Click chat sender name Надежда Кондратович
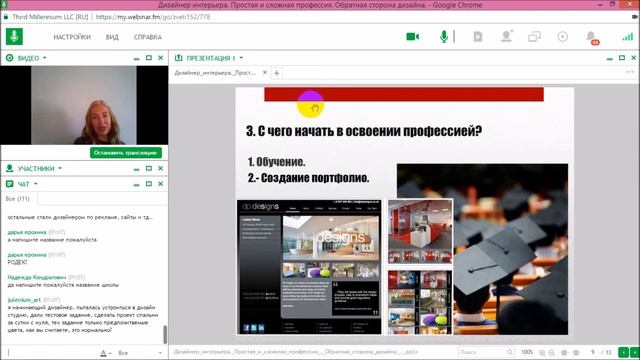 [x=37, y=277]
